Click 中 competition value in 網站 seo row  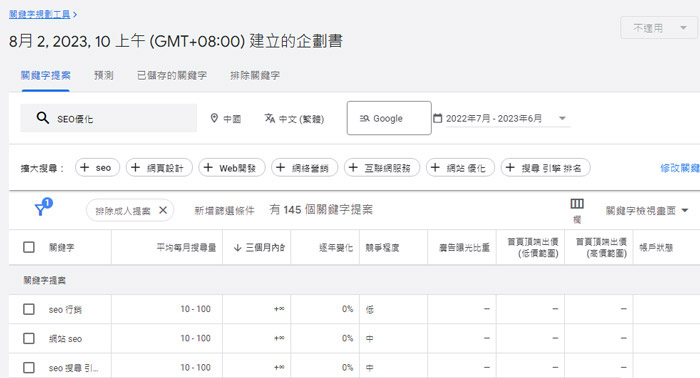[x=370, y=339]
